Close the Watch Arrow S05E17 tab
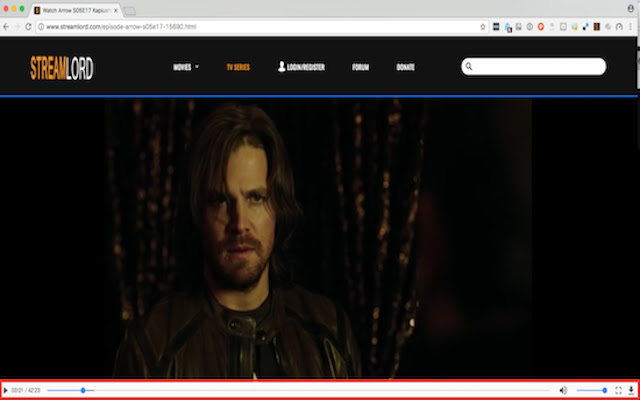Image resolution: width=640 pixels, height=400 pixels. pyautogui.click(x=116, y=11)
